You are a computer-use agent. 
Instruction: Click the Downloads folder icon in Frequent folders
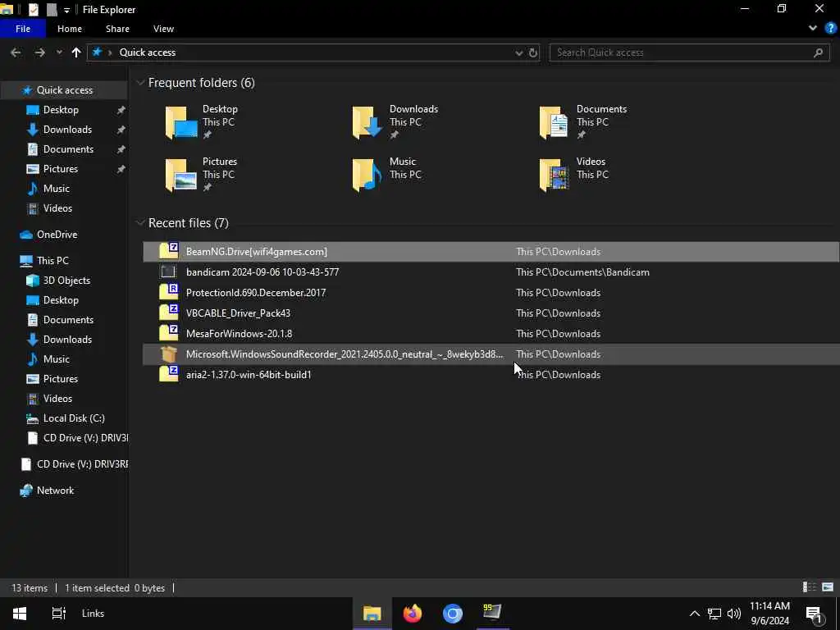(x=367, y=123)
